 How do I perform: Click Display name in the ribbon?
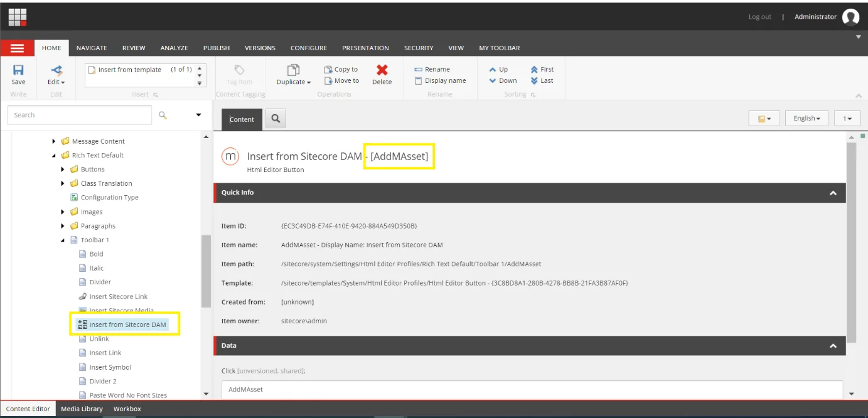(440, 81)
